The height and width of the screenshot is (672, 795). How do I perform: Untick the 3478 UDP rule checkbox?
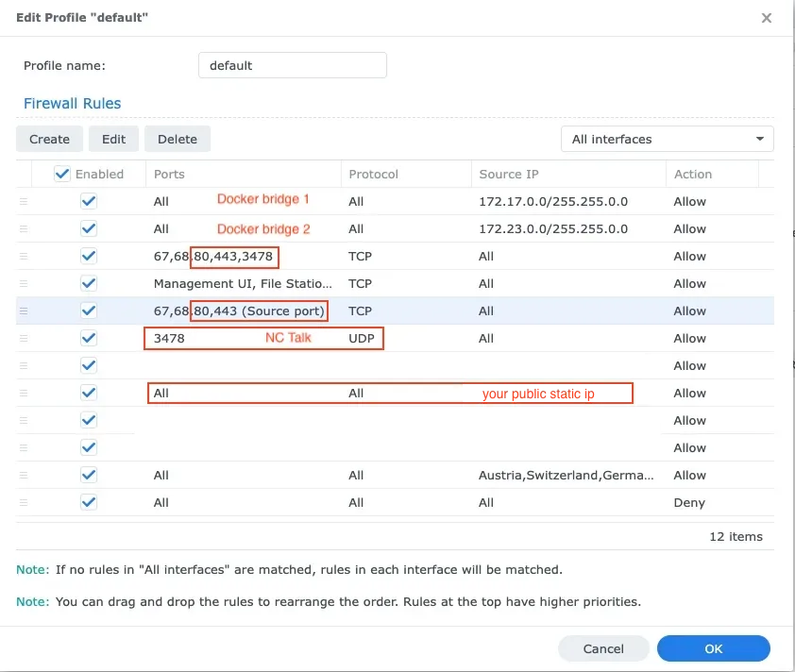[x=89, y=338]
